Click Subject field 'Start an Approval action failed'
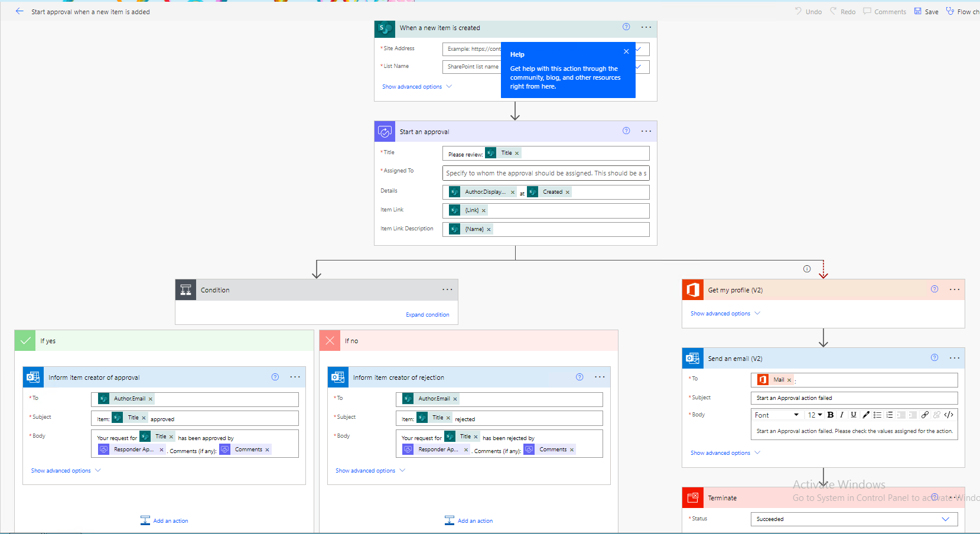Image resolution: width=980 pixels, height=534 pixels. pyautogui.click(x=854, y=398)
